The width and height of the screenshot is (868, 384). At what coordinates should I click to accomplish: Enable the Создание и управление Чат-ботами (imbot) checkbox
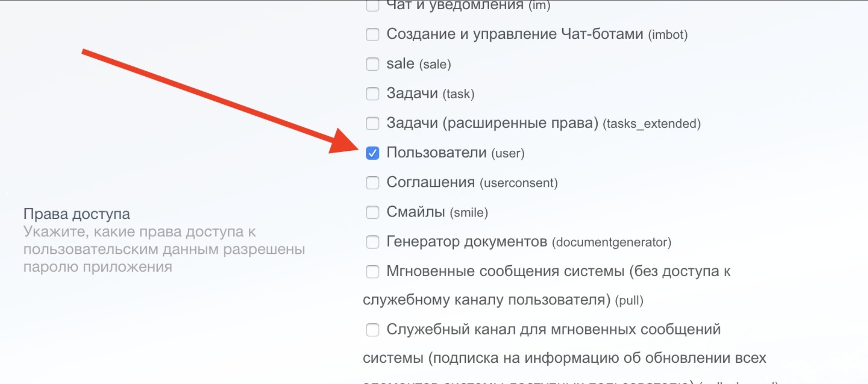(372, 35)
